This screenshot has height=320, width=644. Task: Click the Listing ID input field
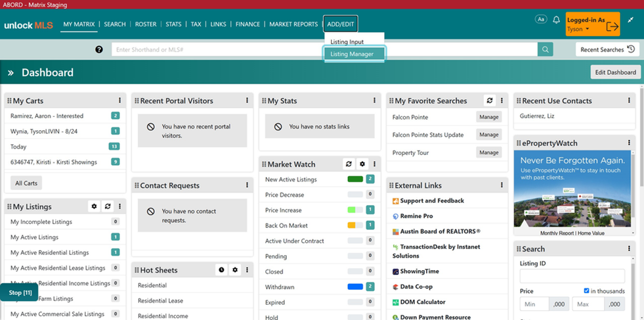point(572,276)
